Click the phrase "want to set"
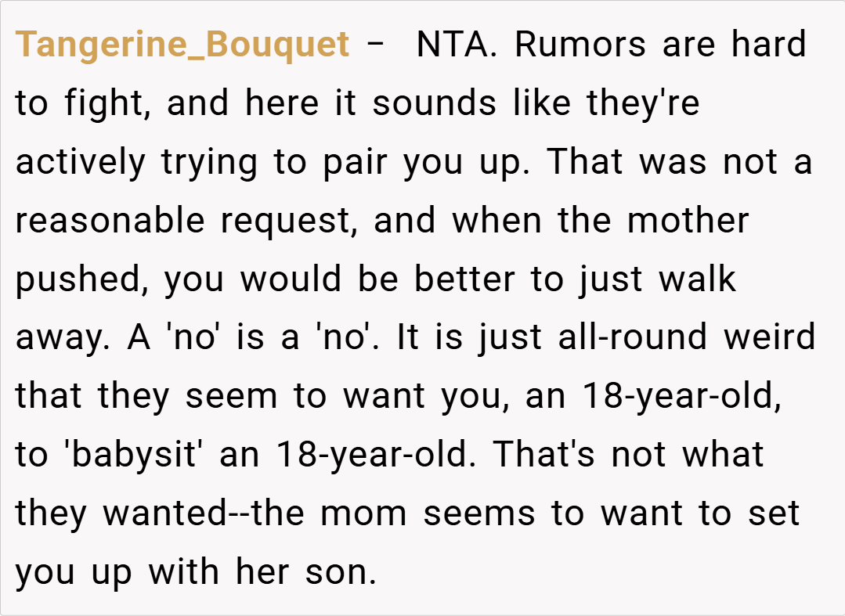The height and width of the screenshot is (616, 845). 690,514
